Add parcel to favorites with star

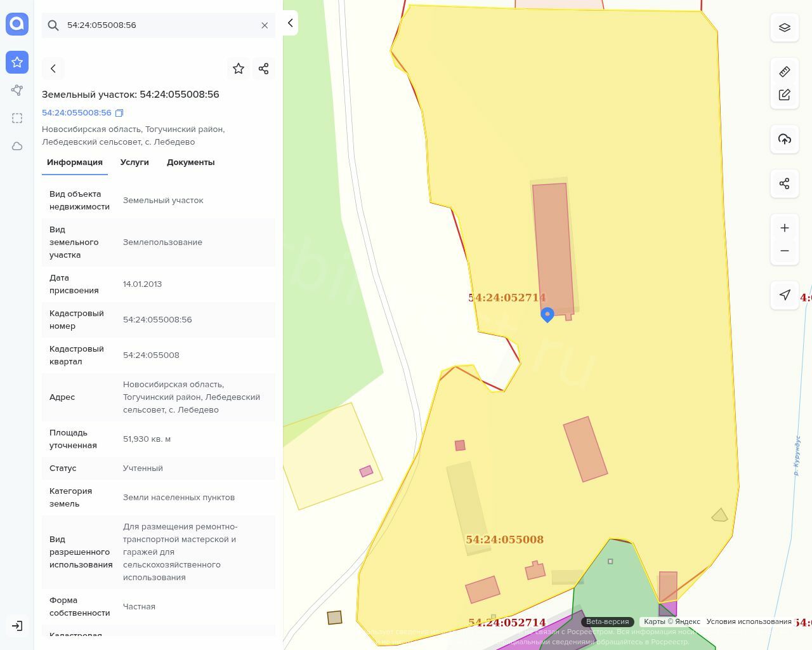click(x=239, y=69)
